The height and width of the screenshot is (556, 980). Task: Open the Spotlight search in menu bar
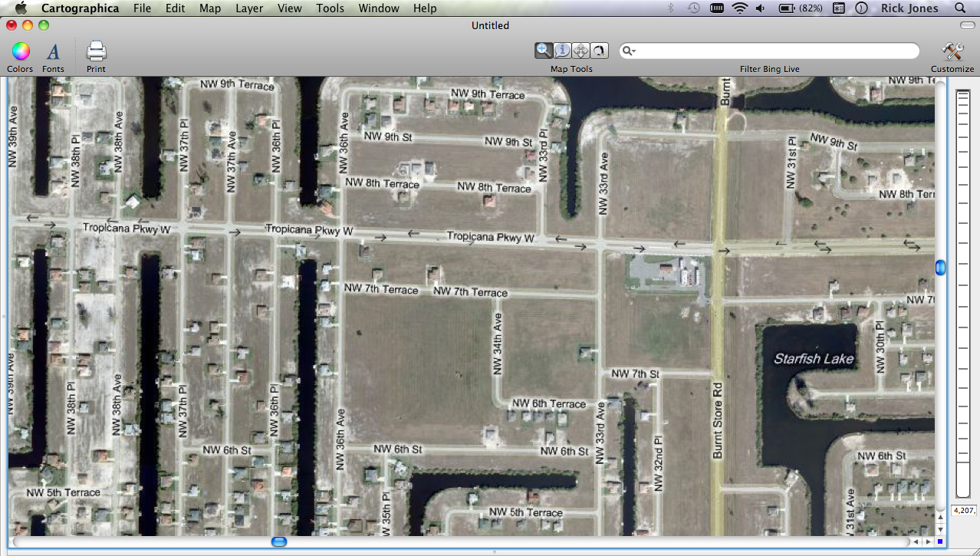click(x=960, y=8)
